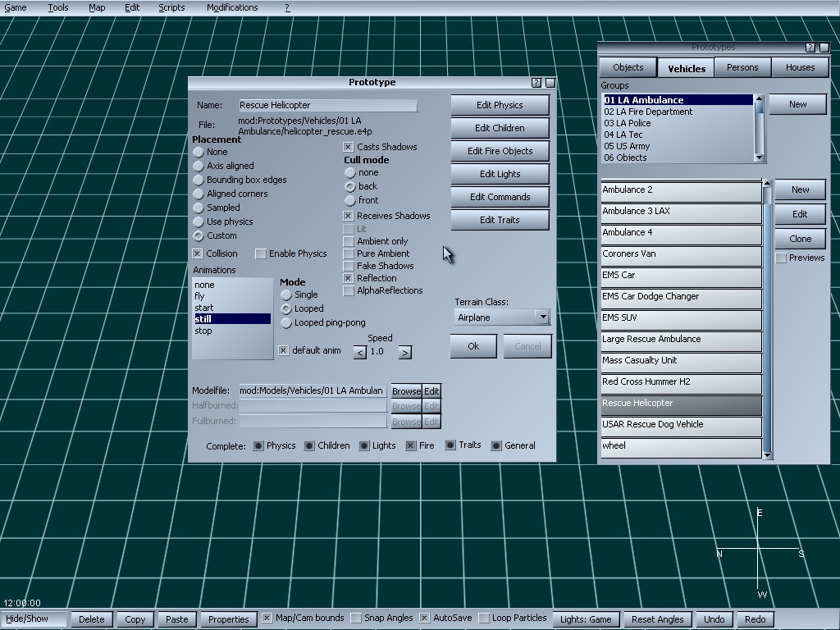Choose Use physics placement
This screenshot has height=630, width=840.
pos(199,221)
